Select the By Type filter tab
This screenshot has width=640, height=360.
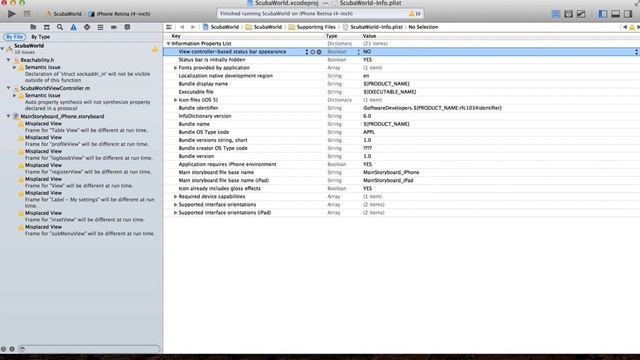[40, 37]
